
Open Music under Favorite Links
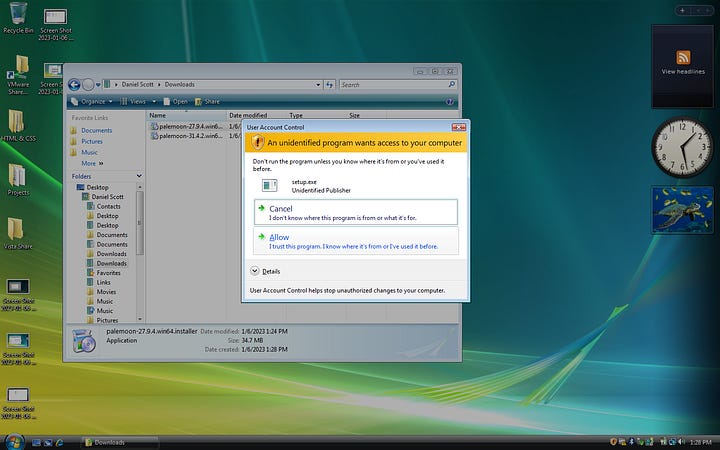[x=89, y=152]
